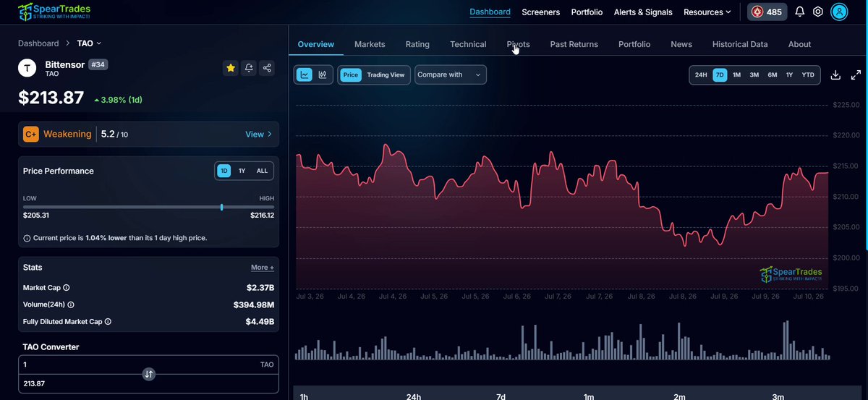The height and width of the screenshot is (400, 868).
Task: Click the Market Cap info icon
Action: tap(67, 288)
